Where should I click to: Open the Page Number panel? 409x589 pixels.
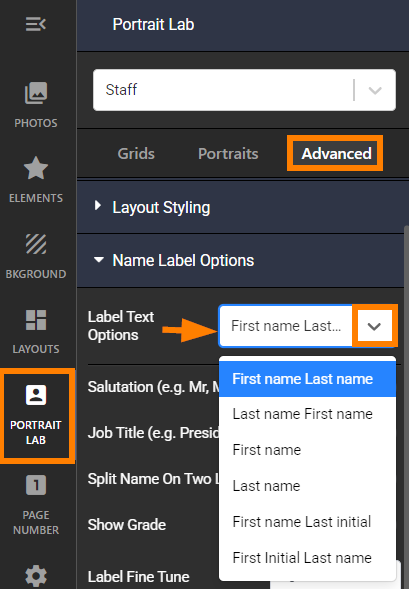(x=36, y=505)
